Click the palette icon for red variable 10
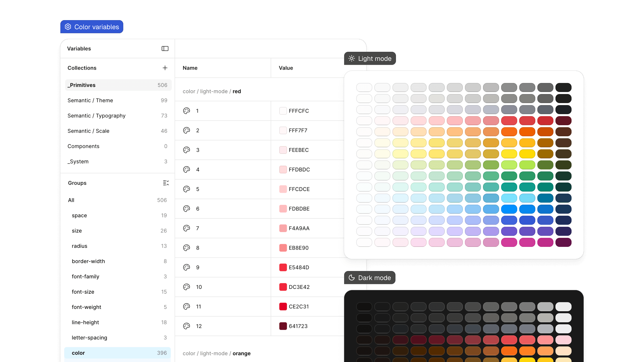Viewport: 644px width, 362px height. tap(187, 287)
